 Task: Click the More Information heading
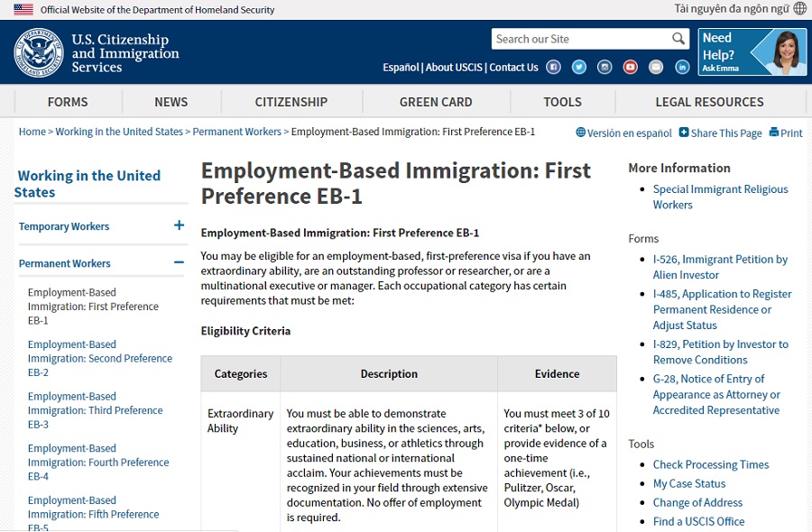click(x=679, y=169)
